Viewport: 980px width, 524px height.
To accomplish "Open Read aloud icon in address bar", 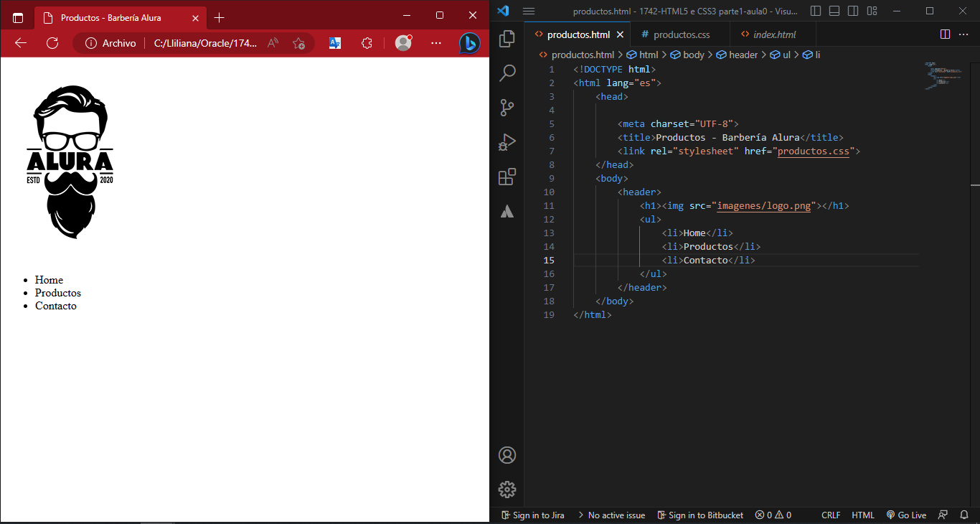I will click(273, 43).
